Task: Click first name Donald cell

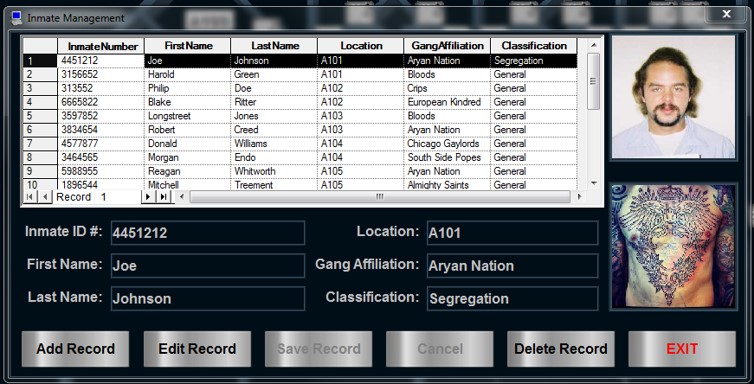Action: (x=188, y=144)
